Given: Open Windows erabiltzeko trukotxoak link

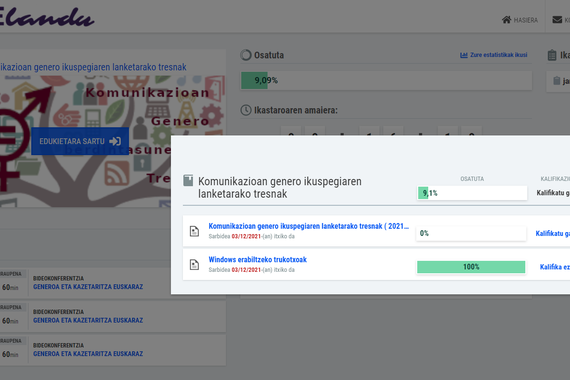Looking at the screenshot, I should (x=257, y=260).
